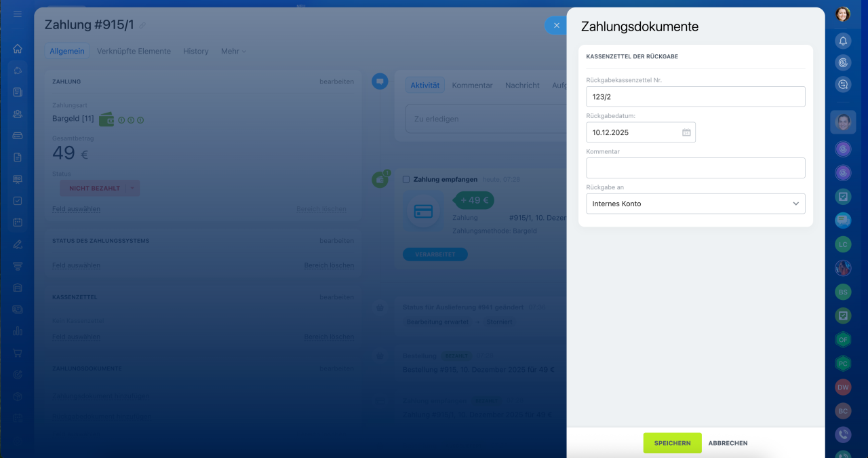Open chat with LC avatar
868x458 pixels.
pos(843,244)
